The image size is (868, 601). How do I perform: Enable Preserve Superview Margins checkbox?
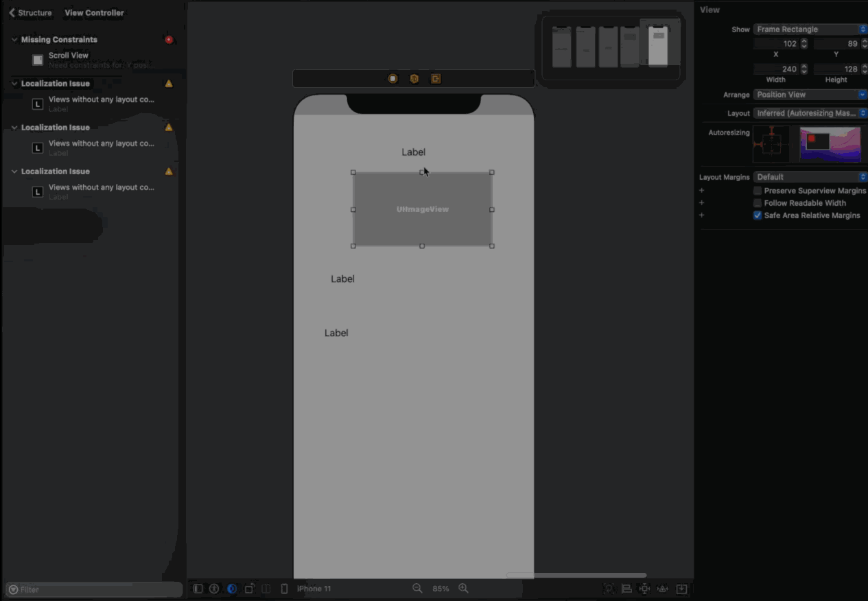point(758,191)
